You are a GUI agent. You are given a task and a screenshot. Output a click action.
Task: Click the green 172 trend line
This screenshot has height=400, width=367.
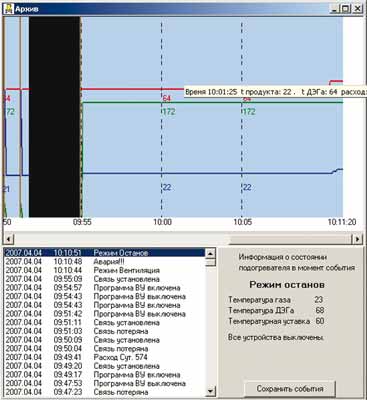tap(212, 102)
